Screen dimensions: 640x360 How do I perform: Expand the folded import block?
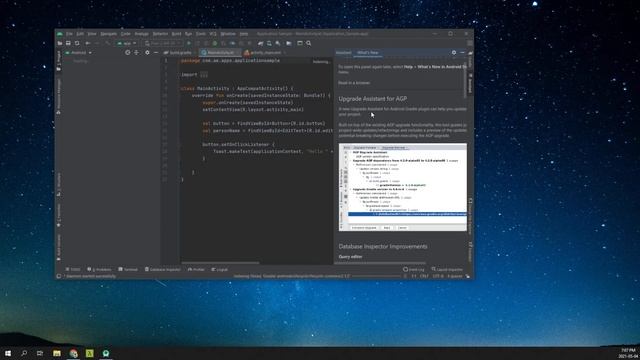pyautogui.click(x=204, y=75)
